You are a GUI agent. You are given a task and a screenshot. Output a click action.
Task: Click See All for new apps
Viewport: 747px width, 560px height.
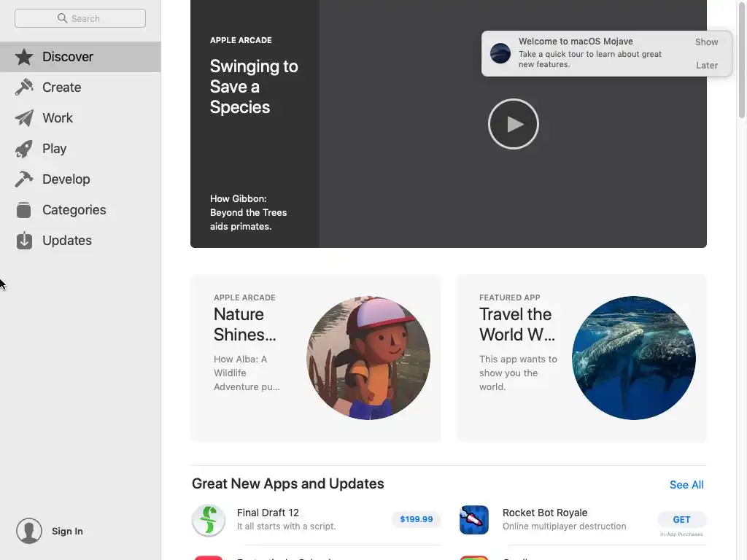(686, 485)
